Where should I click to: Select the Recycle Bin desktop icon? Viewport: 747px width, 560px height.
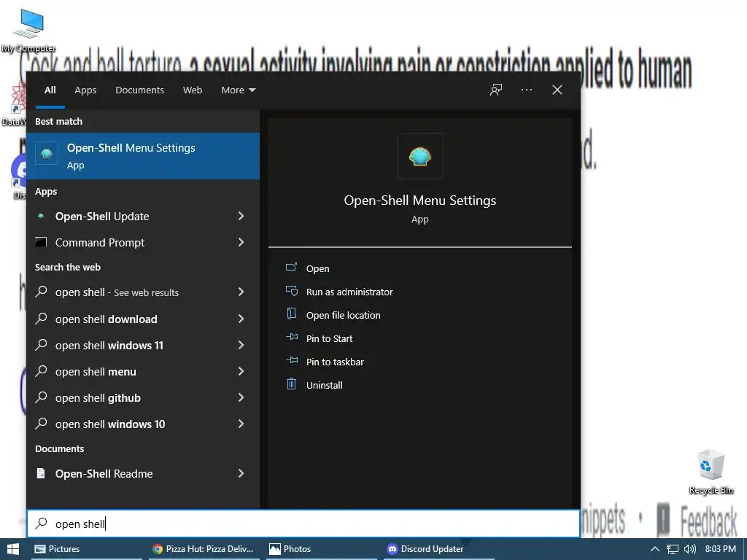tap(711, 472)
